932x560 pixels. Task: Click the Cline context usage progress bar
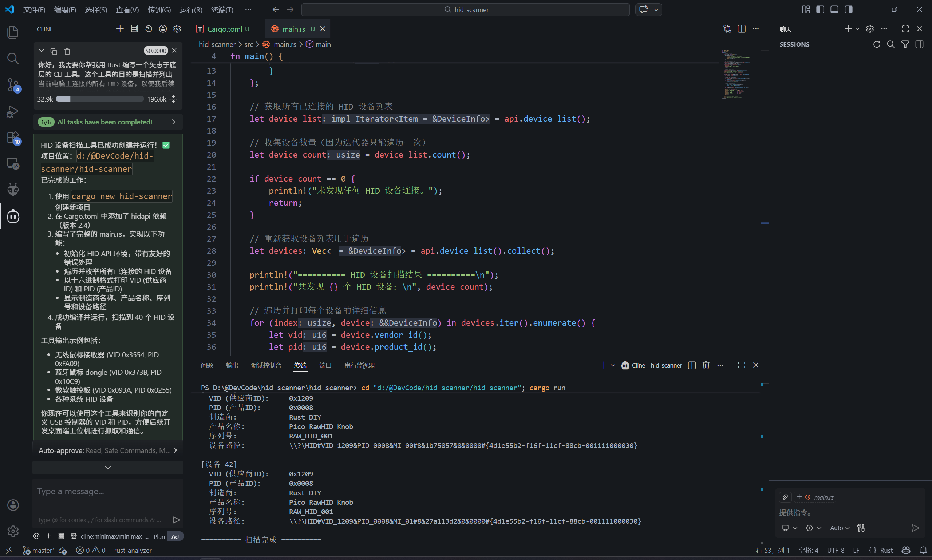click(x=100, y=99)
